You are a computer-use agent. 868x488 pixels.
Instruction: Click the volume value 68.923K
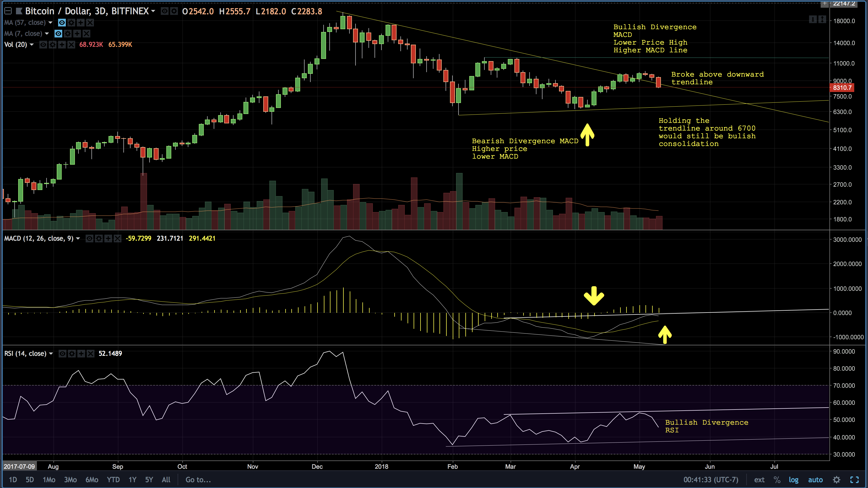click(91, 45)
